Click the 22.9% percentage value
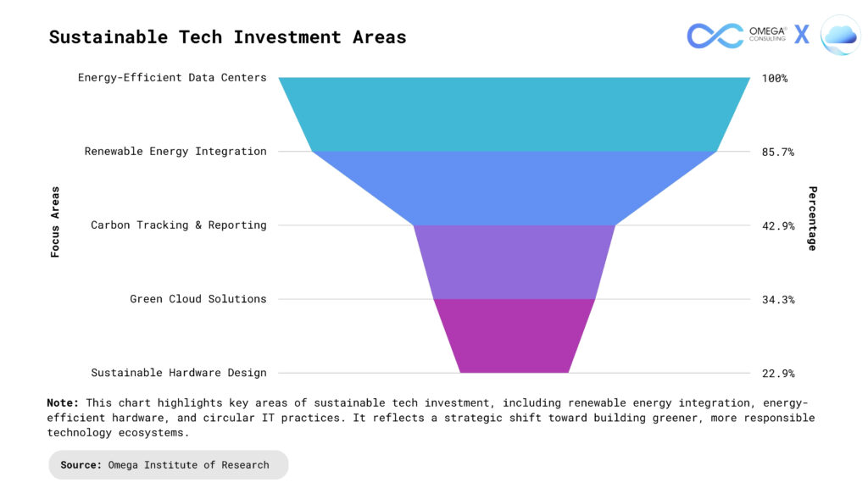Image resolution: width=868 pixels, height=488 pixels. click(777, 374)
